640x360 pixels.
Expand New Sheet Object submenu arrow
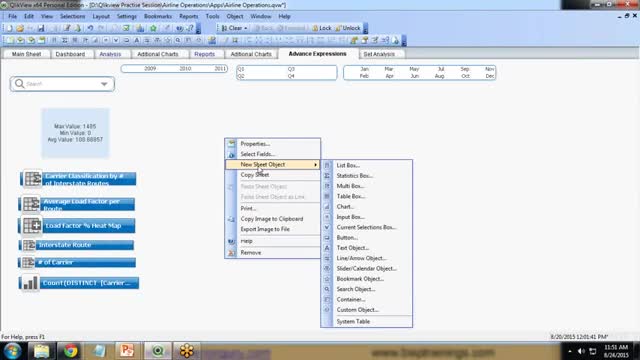pos(316,164)
